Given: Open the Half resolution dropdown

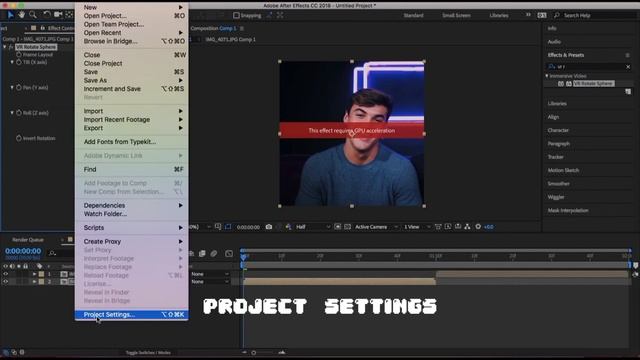Looking at the screenshot, I should click(x=313, y=227).
